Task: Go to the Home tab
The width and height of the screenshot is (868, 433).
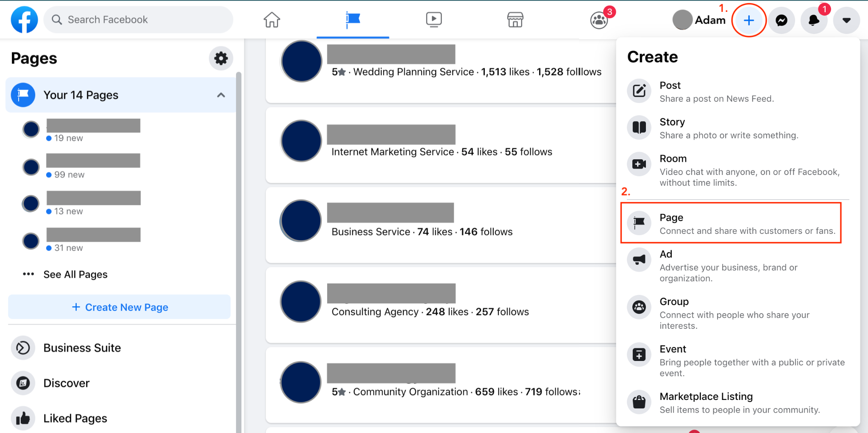Action: coord(272,19)
